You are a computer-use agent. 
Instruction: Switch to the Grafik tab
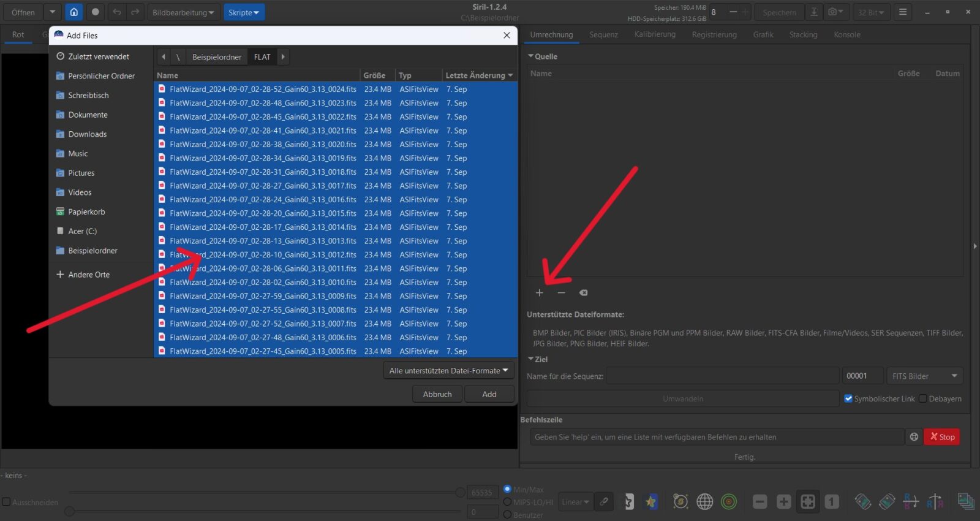click(x=763, y=35)
